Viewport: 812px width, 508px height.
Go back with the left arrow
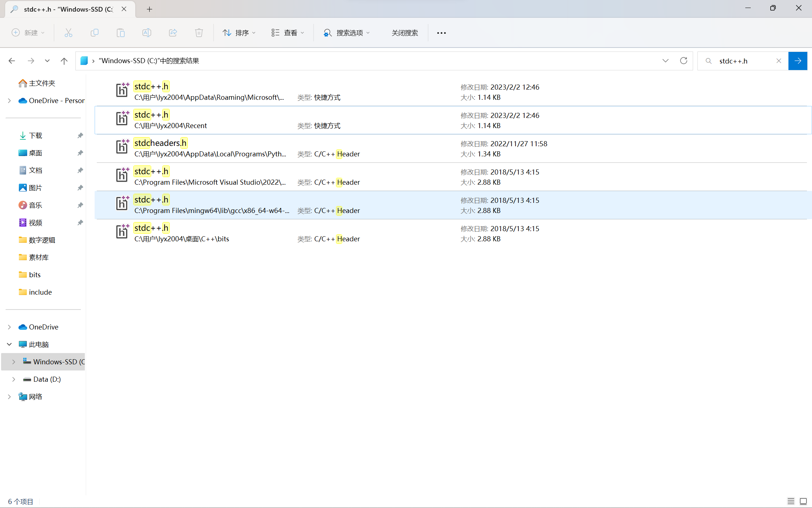12,61
